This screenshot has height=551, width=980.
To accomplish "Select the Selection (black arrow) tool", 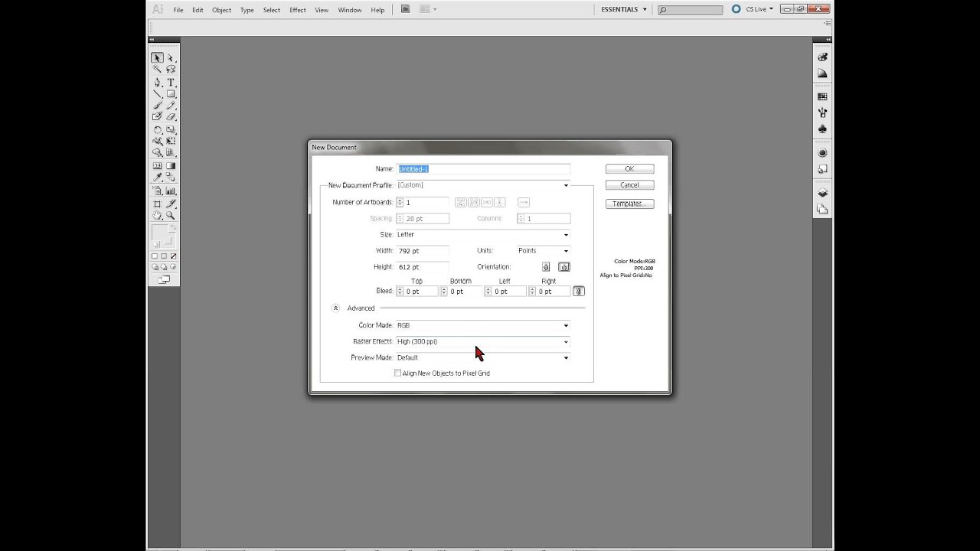I will pyautogui.click(x=157, y=57).
